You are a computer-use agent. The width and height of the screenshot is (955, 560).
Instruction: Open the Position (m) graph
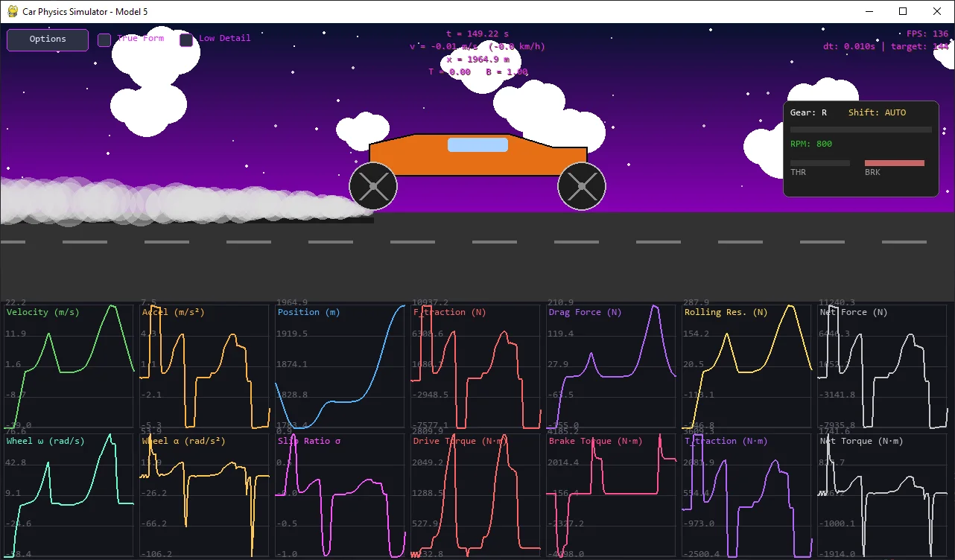tap(340, 366)
